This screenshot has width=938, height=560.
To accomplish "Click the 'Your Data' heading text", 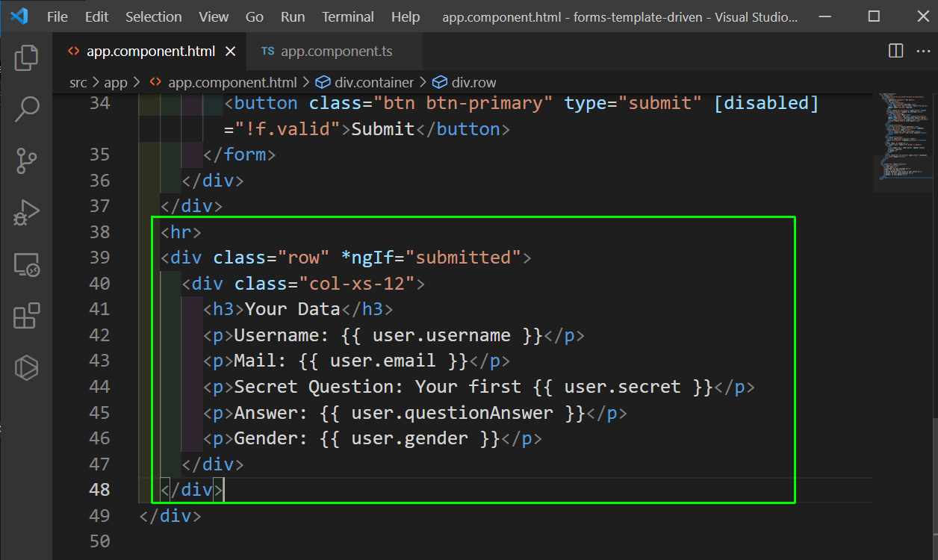I will (x=293, y=309).
